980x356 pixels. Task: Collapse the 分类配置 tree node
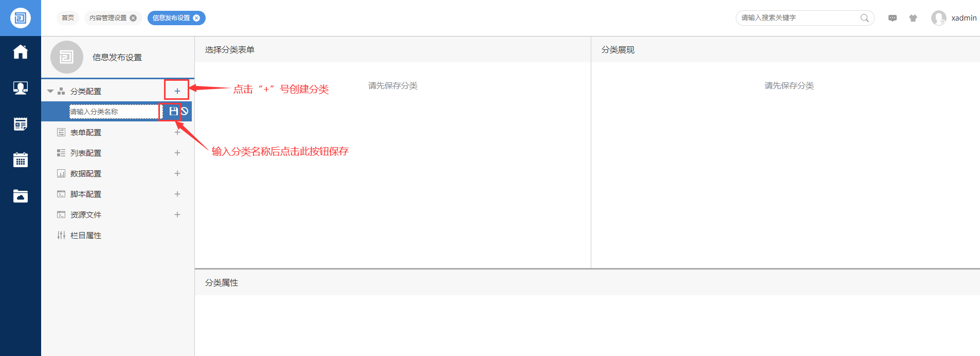pyautogui.click(x=50, y=91)
